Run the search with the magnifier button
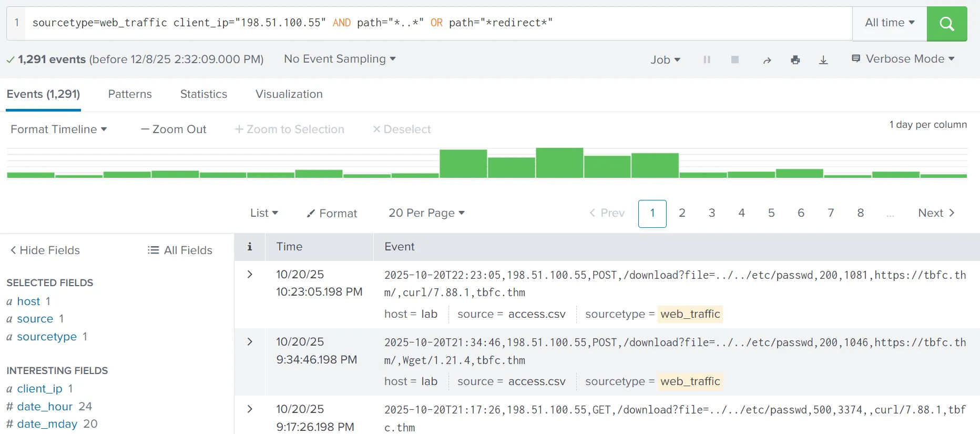Image resolution: width=980 pixels, height=434 pixels. tap(947, 24)
